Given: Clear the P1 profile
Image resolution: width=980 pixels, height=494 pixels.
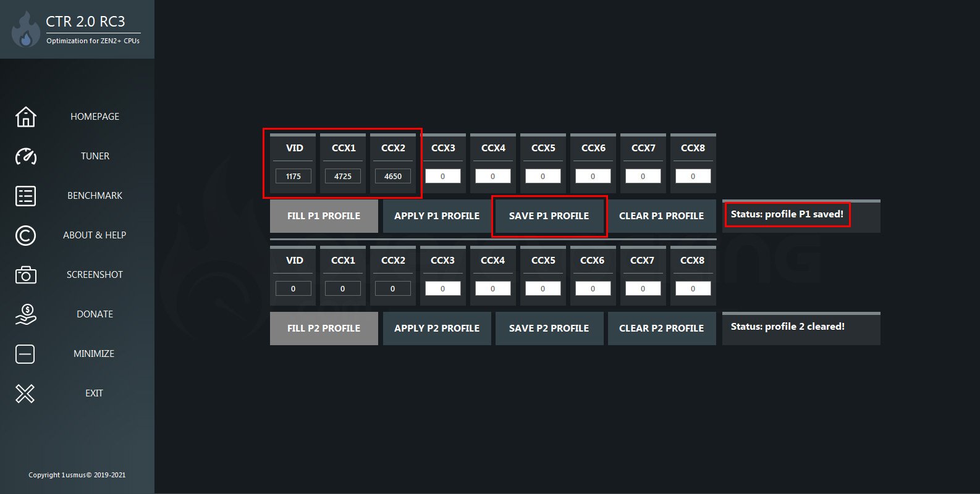Looking at the screenshot, I should click(662, 216).
